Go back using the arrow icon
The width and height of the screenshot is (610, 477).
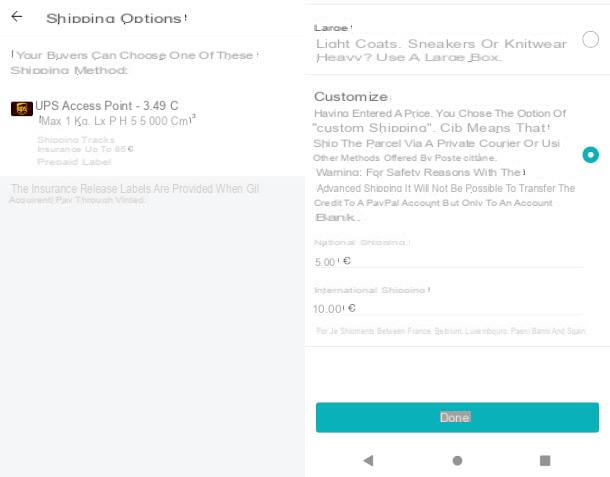17,16
